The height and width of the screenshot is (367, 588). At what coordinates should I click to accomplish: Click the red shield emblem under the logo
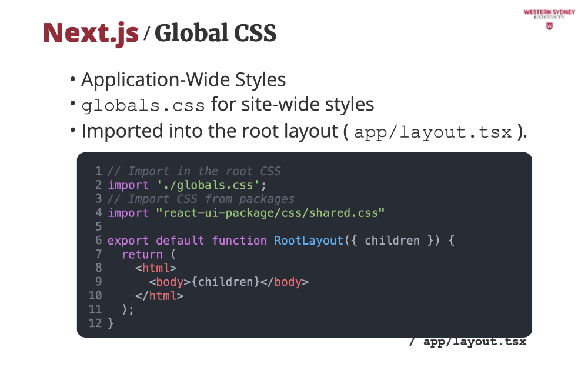point(549,26)
